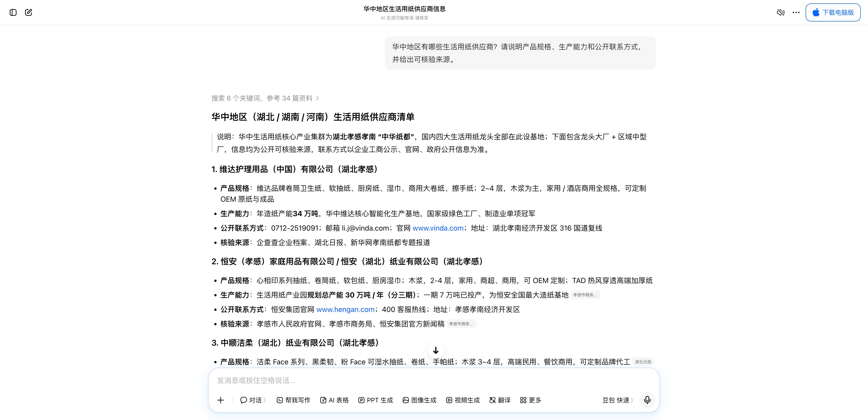Select the 图像生成 tool
The width and height of the screenshot is (868, 420).
(420, 400)
